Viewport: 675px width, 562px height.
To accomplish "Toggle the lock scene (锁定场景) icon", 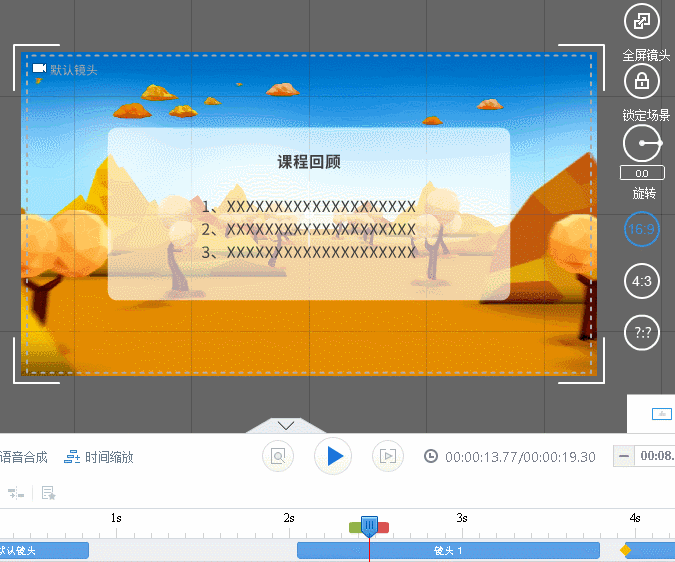I will (x=641, y=81).
